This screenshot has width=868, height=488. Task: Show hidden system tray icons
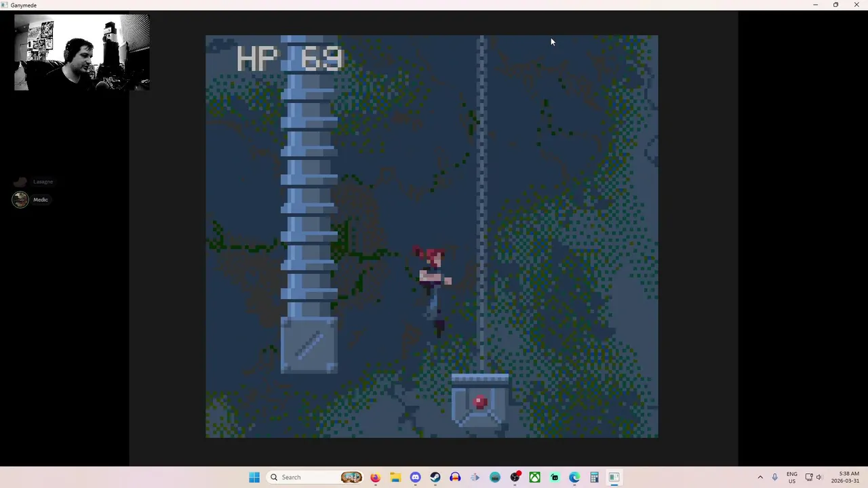pyautogui.click(x=760, y=477)
